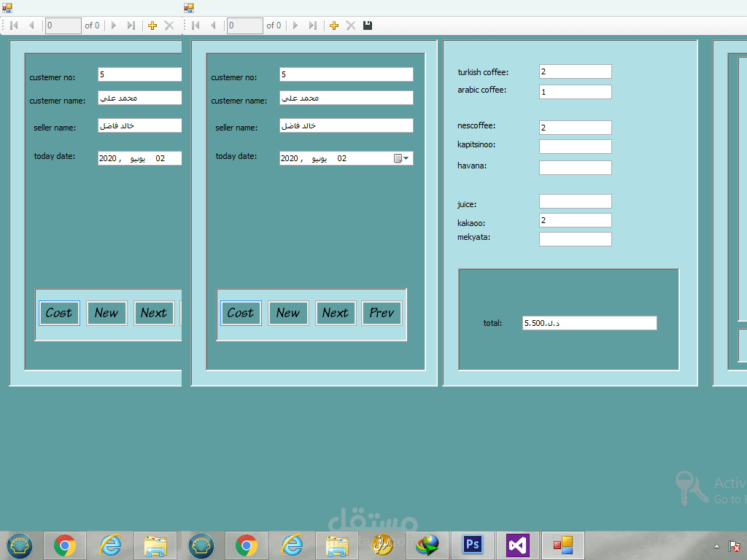Click 'of 0' count in navigator with save icon
This screenshot has width=747, height=560.
[x=274, y=26]
